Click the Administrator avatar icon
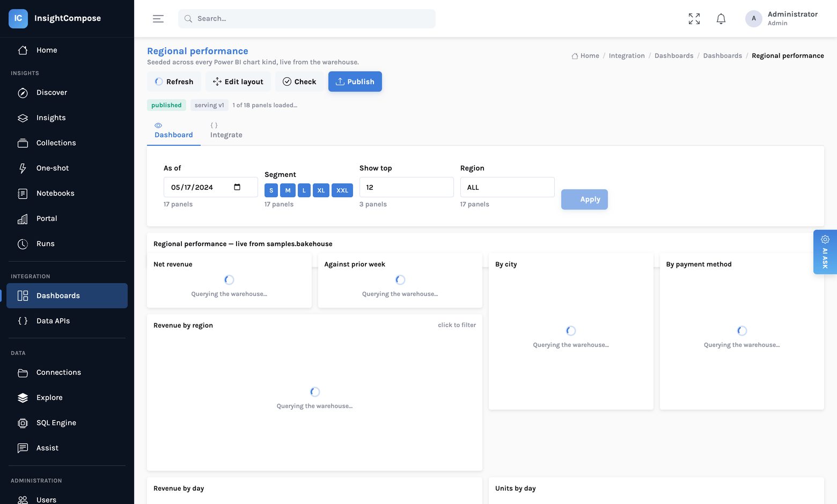 tap(754, 19)
